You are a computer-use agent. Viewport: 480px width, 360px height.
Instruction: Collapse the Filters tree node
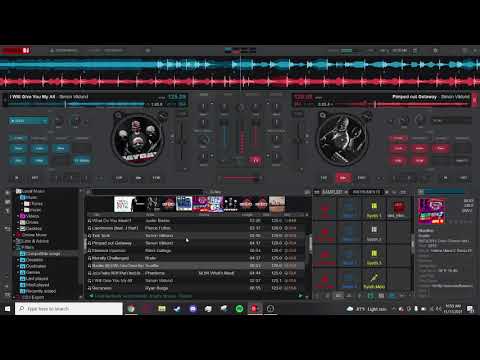coord(14,247)
